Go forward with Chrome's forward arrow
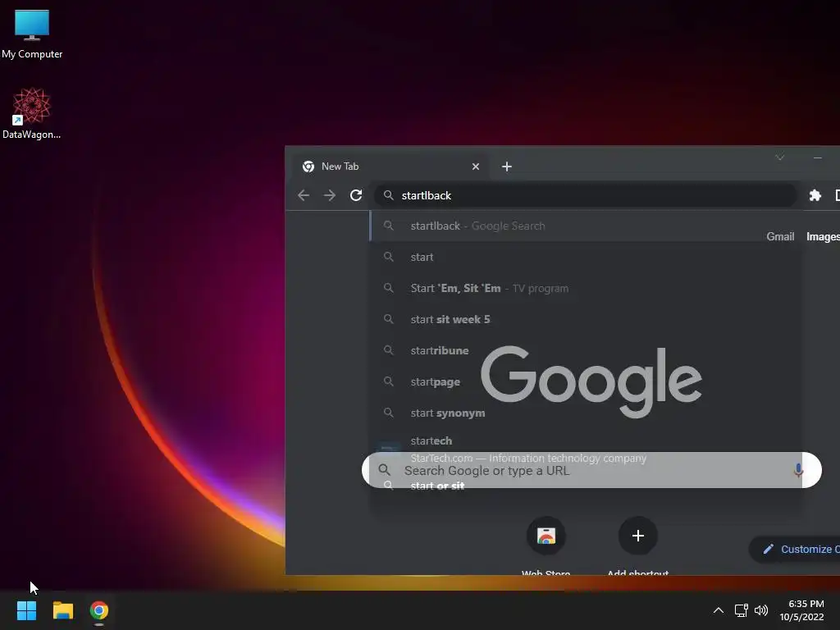840x630 pixels. 330,195
